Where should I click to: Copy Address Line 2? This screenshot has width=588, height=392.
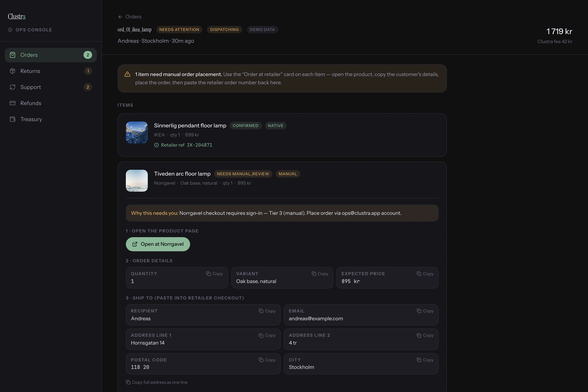pos(425,335)
